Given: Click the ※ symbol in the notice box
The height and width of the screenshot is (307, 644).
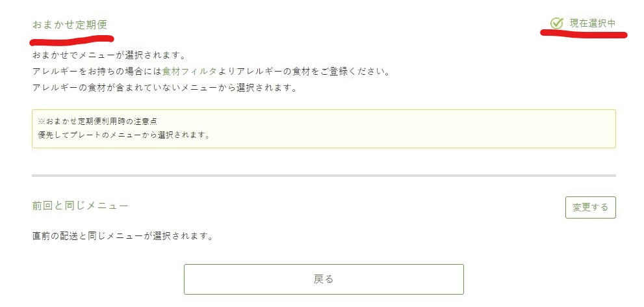Looking at the screenshot, I should point(40,122).
